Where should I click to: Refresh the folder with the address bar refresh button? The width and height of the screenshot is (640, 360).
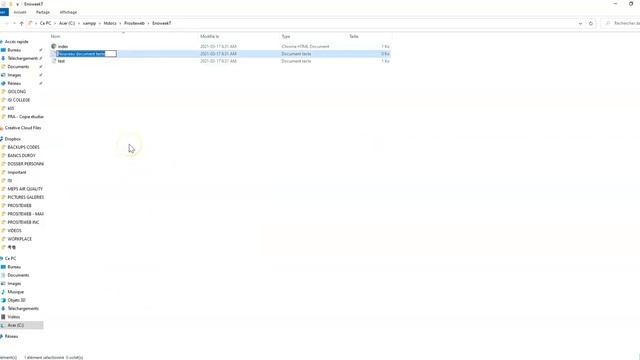591,23
